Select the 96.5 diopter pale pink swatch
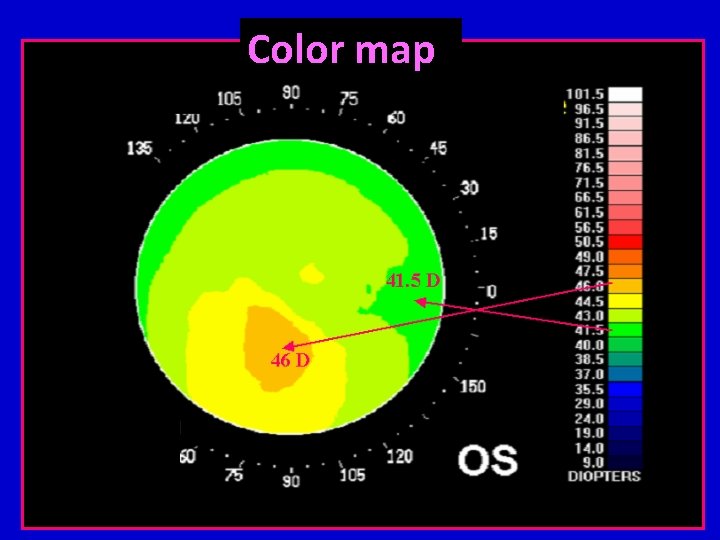Viewport: 720px width, 540px height. click(x=625, y=109)
